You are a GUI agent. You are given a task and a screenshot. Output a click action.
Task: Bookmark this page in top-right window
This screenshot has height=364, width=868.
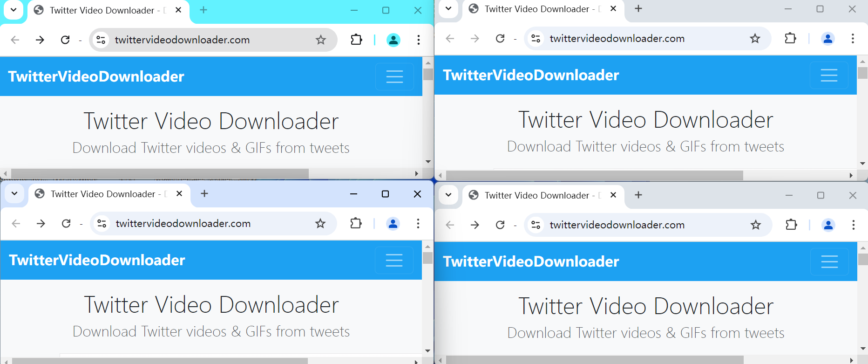[x=755, y=39]
